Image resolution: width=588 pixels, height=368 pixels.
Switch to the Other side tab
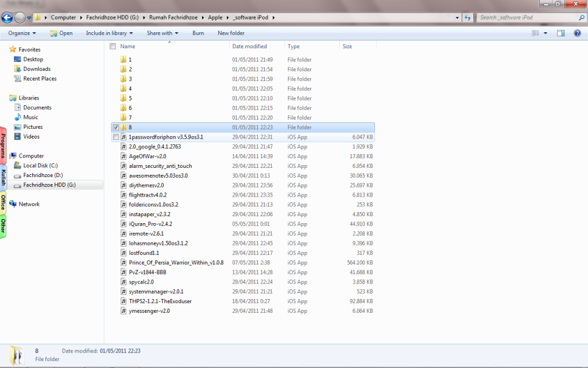(x=3, y=226)
